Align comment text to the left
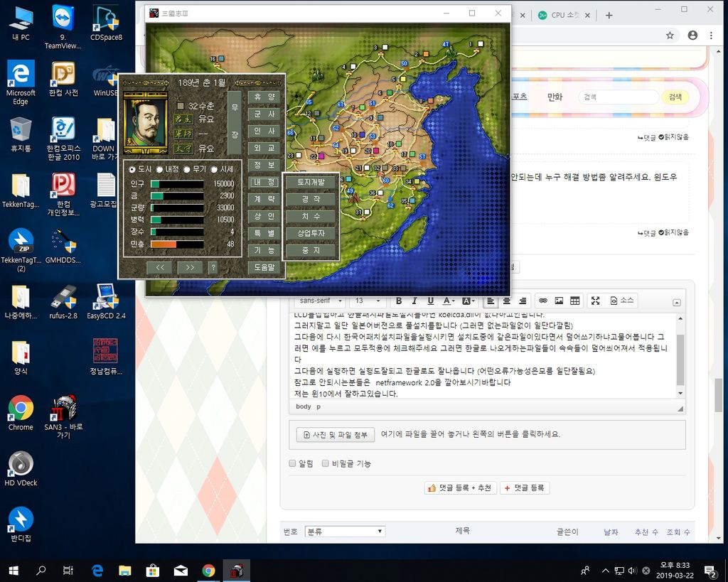Viewport: 728px width, 582px height. click(x=491, y=301)
